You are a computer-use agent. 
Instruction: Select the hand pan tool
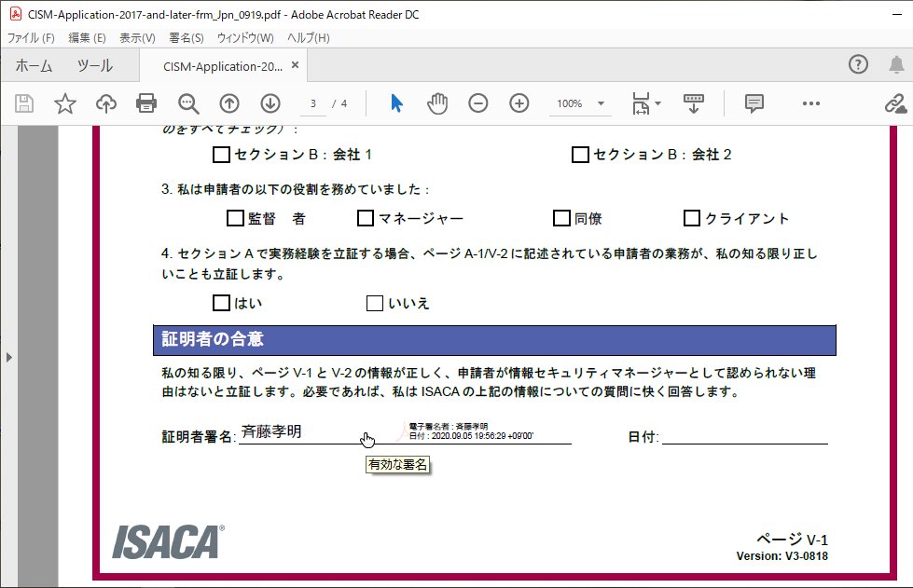click(437, 103)
